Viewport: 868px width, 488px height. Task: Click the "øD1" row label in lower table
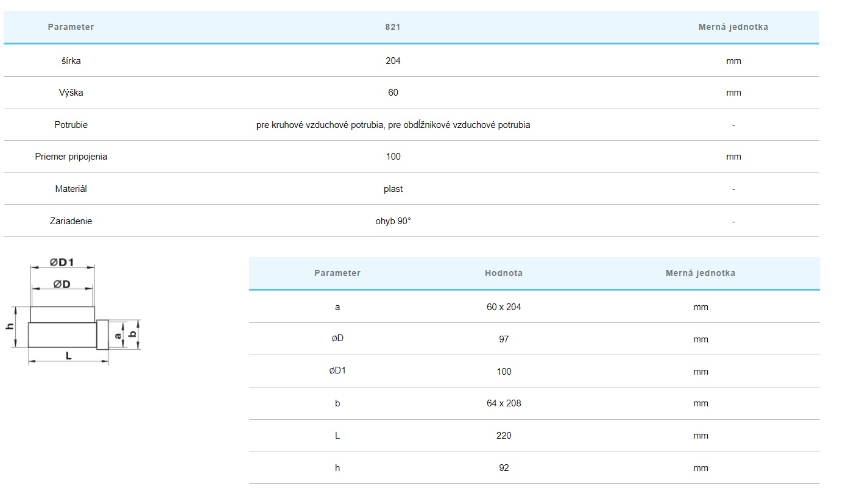[337, 370]
